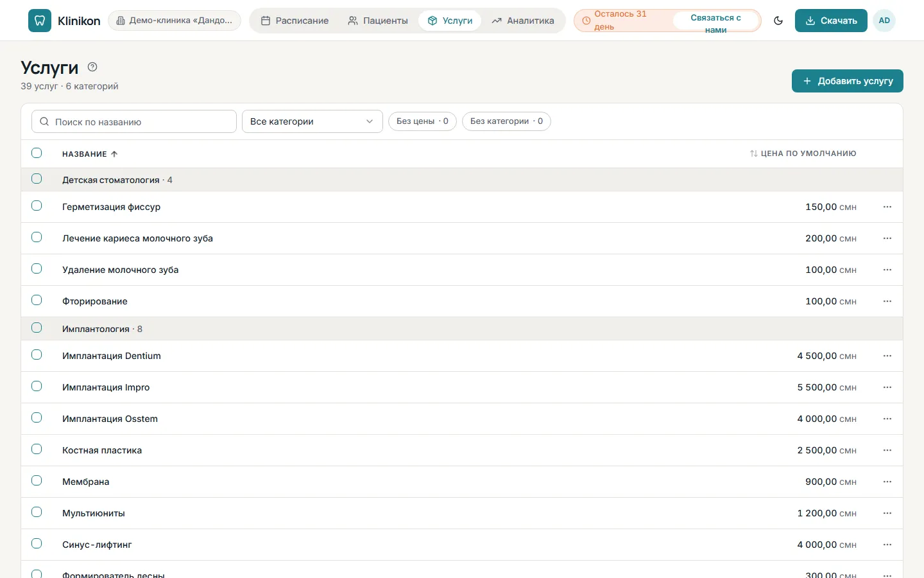
Task: Open the three-dot menu for Мембрана
Action: tap(887, 482)
